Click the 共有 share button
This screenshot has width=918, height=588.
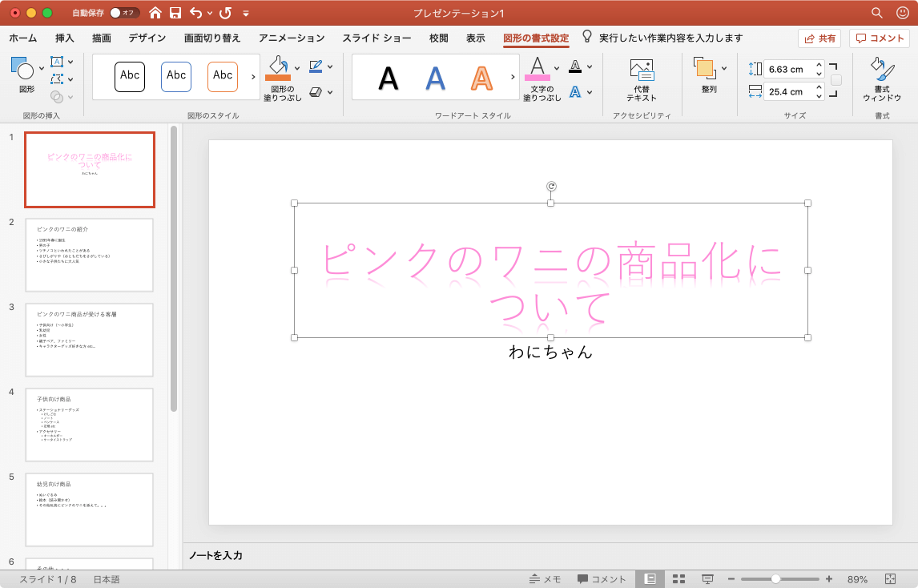tap(819, 38)
